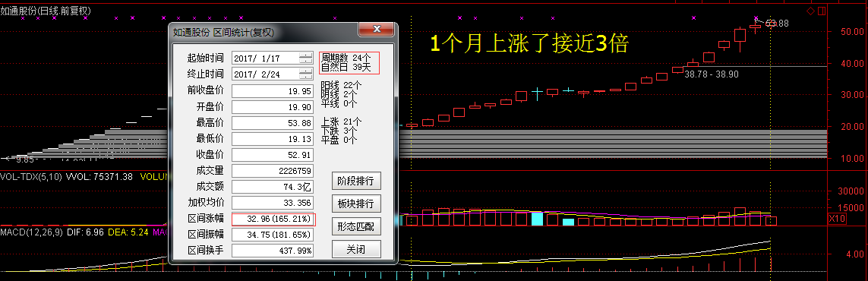Click the 形态匹配 pattern match button

(356, 226)
